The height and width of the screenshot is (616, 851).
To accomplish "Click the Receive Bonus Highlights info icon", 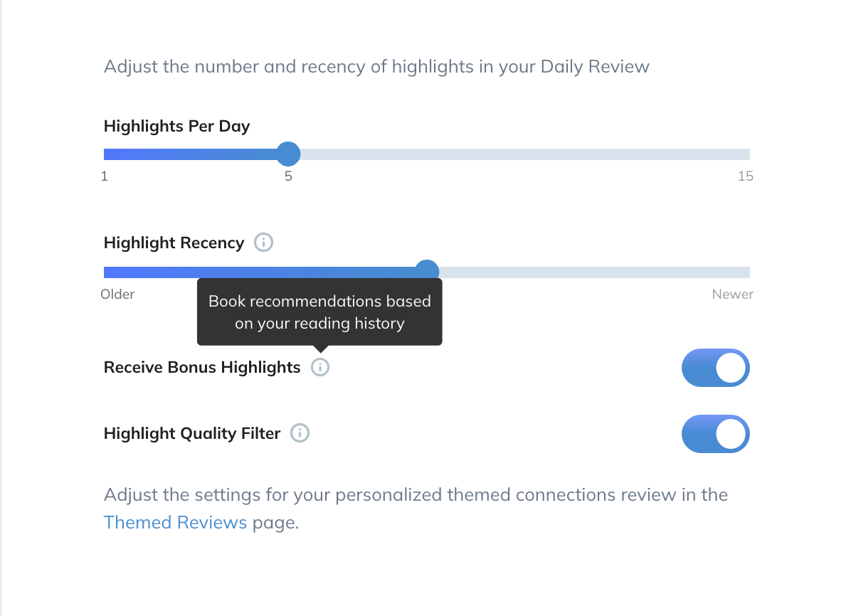I will click(x=320, y=367).
